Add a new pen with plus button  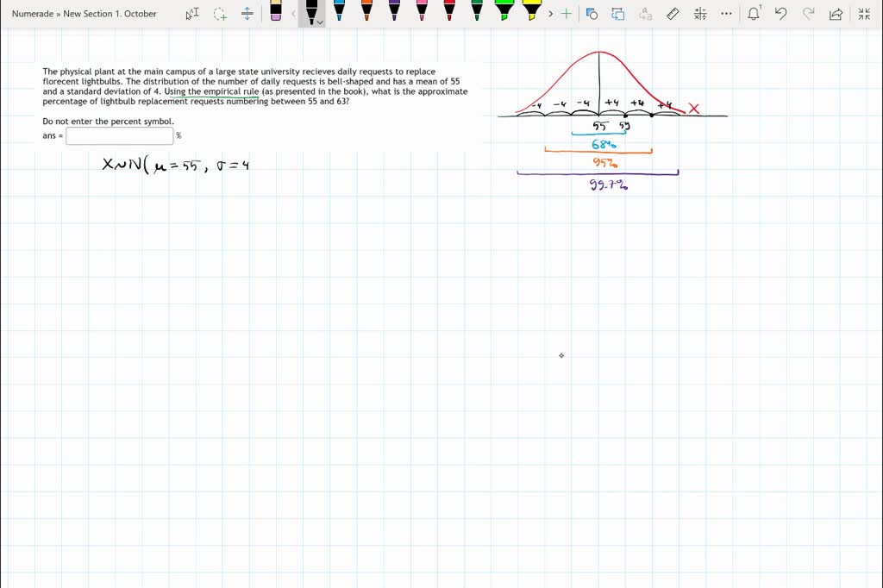pos(566,14)
